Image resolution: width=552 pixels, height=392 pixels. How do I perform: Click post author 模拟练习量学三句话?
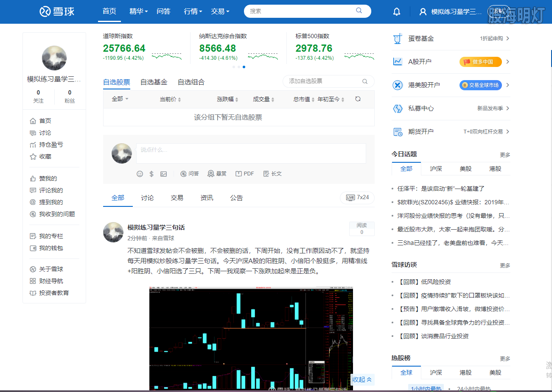coord(156,228)
